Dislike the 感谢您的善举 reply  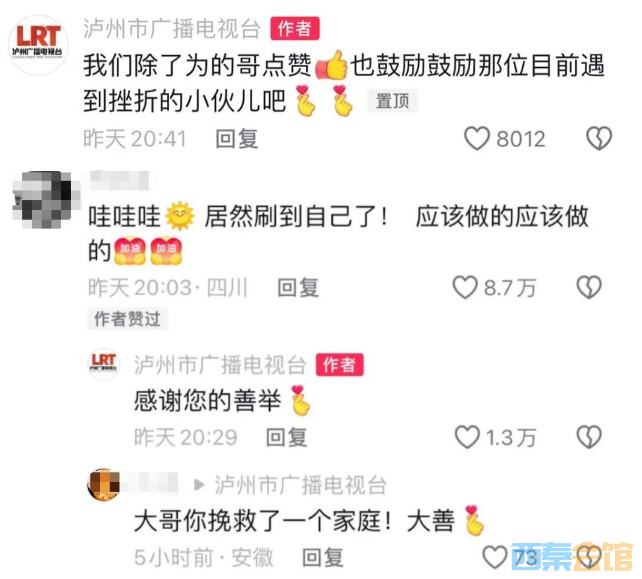[589, 437]
